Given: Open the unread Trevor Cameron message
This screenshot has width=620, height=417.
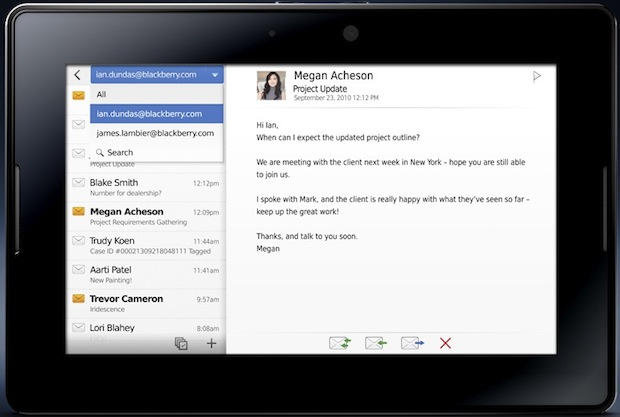Looking at the screenshot, I should click(x=145, y=303).
